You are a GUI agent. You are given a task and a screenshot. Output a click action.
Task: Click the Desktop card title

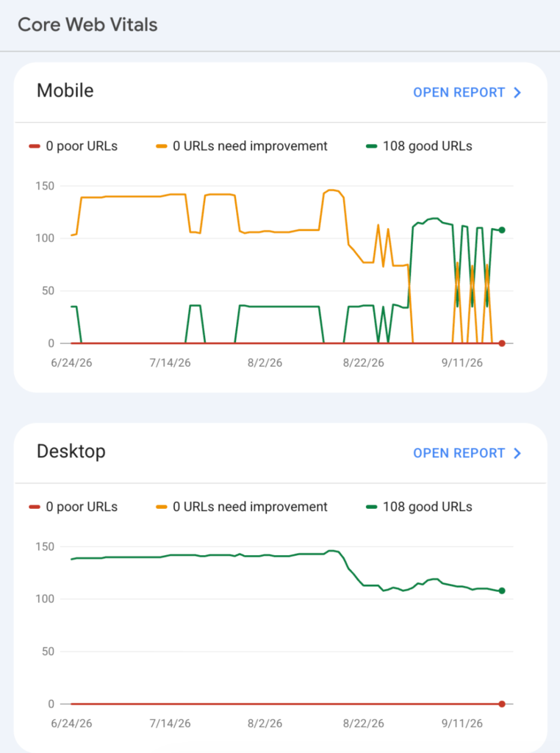[x=71, y=452]
